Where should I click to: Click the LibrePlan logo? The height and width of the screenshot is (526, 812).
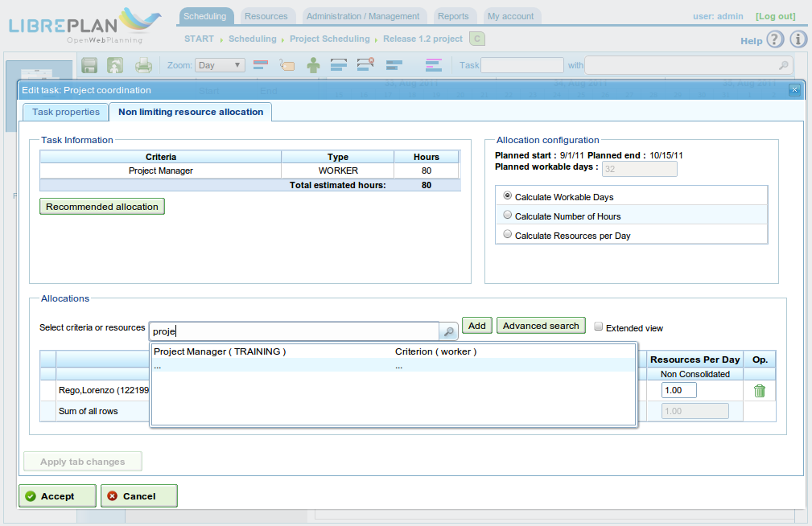point(85,26)
